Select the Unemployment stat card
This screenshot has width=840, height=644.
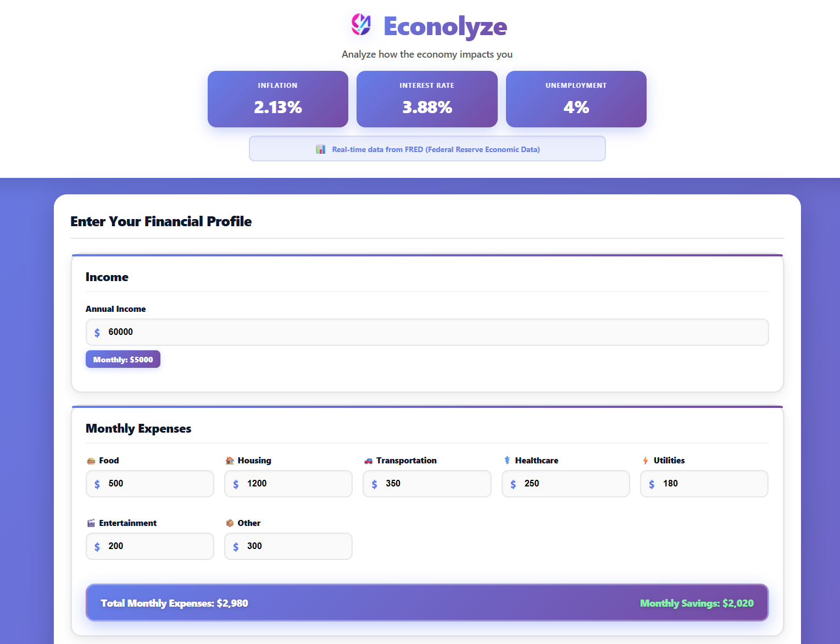576,99
